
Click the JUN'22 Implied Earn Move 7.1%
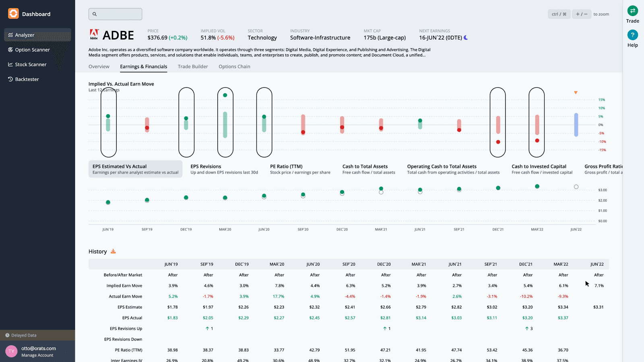tap(599, 286)
